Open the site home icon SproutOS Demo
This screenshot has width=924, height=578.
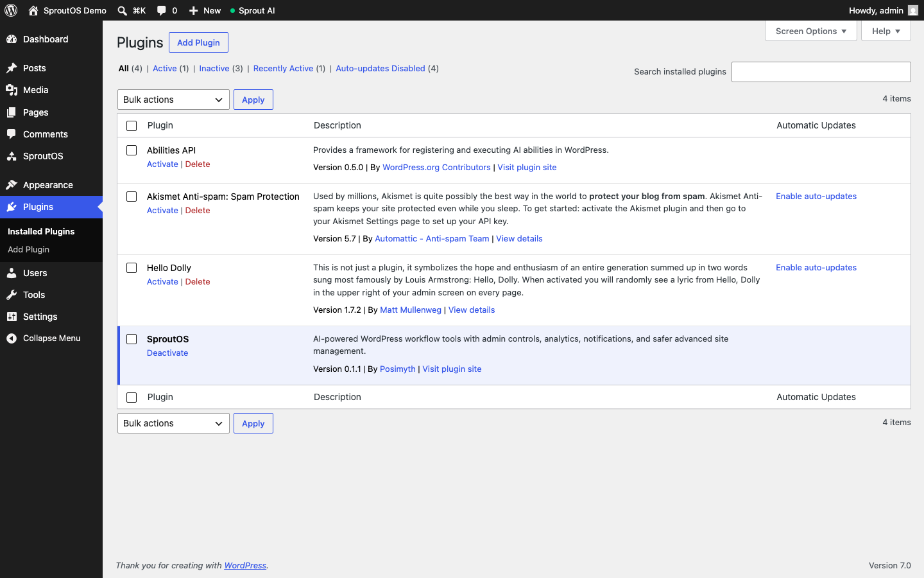point(33,10)
